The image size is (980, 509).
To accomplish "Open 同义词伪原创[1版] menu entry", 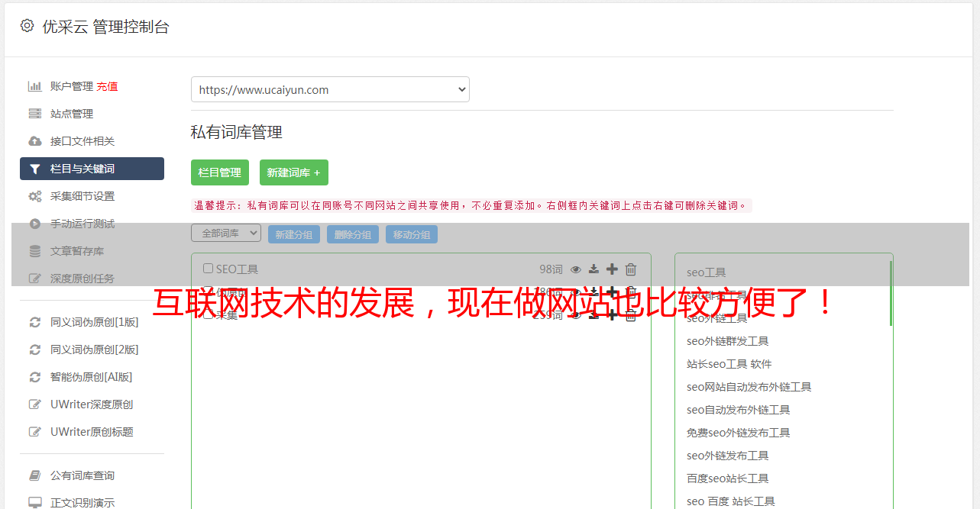I will [95, 322].
